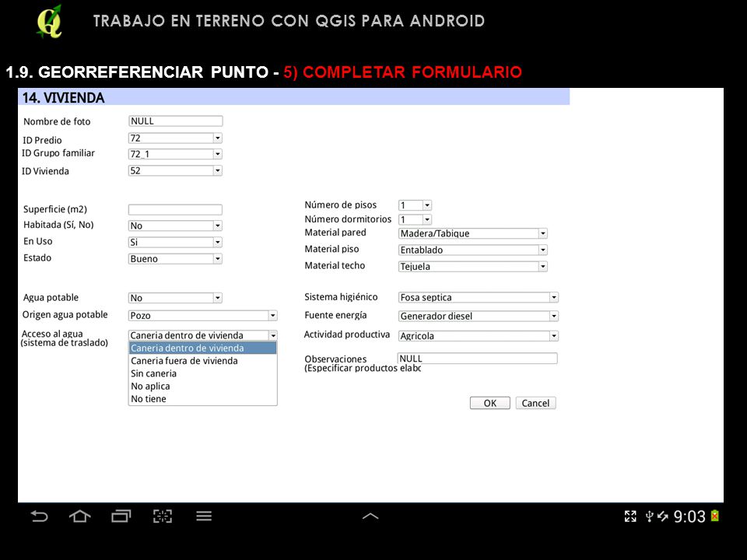Screen dimensions: 747x560
Task: Tap the USB connection status icon
Action: 649,516
